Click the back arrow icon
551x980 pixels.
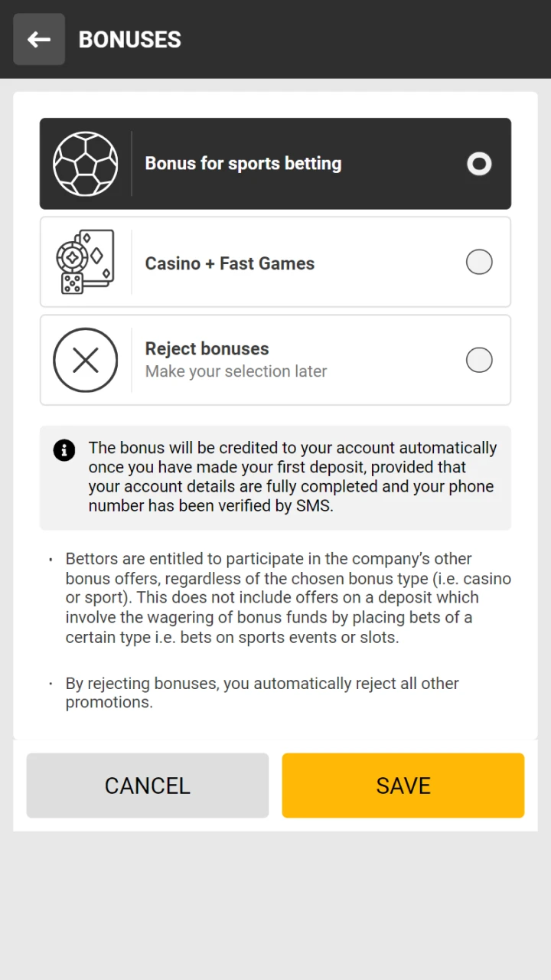39,39
